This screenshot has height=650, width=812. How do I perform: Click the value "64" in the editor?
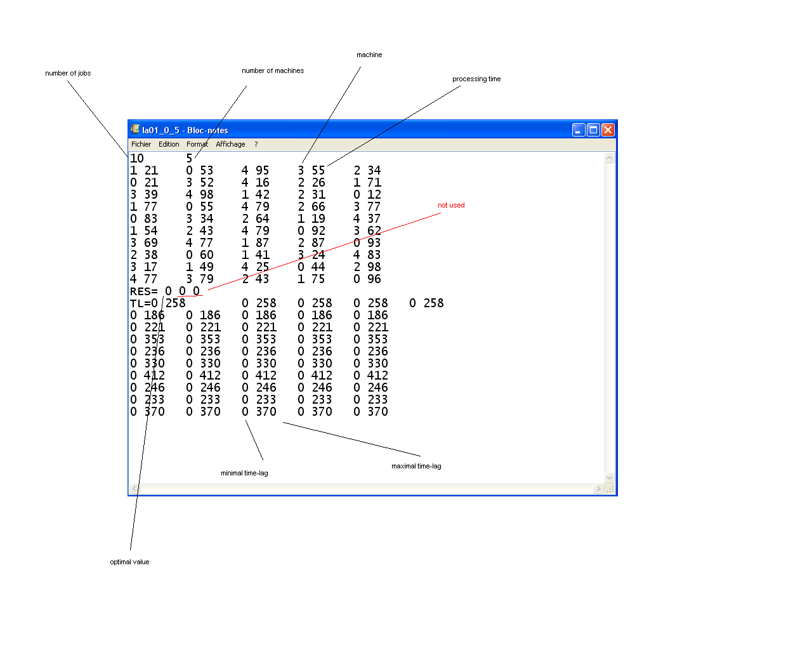[x=263, y=219]
